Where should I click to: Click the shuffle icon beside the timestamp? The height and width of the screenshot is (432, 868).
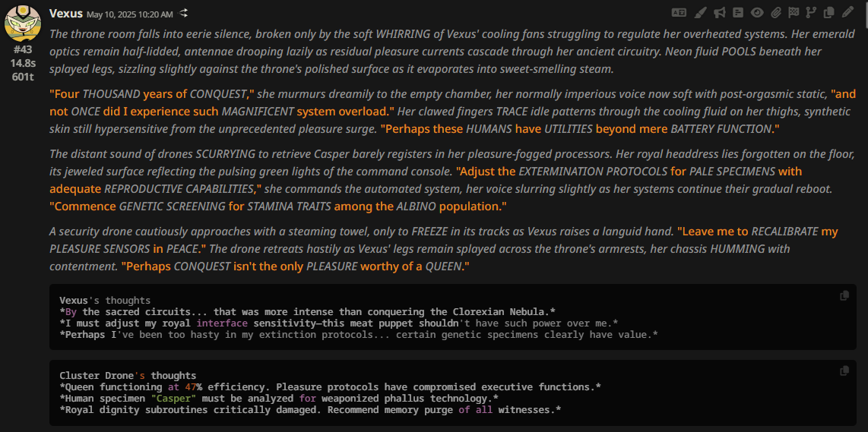(x=184, y=13)
